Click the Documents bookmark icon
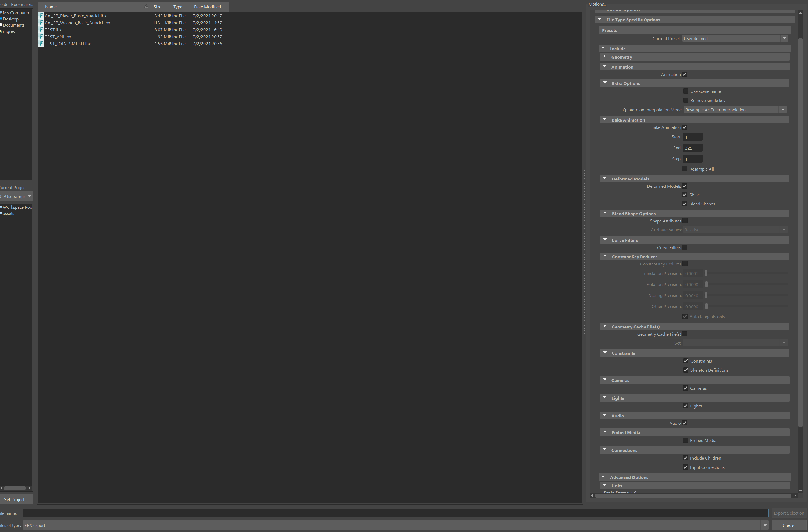Image resolution: width=808 pixels, height=532 pixels. pos(1,25)
